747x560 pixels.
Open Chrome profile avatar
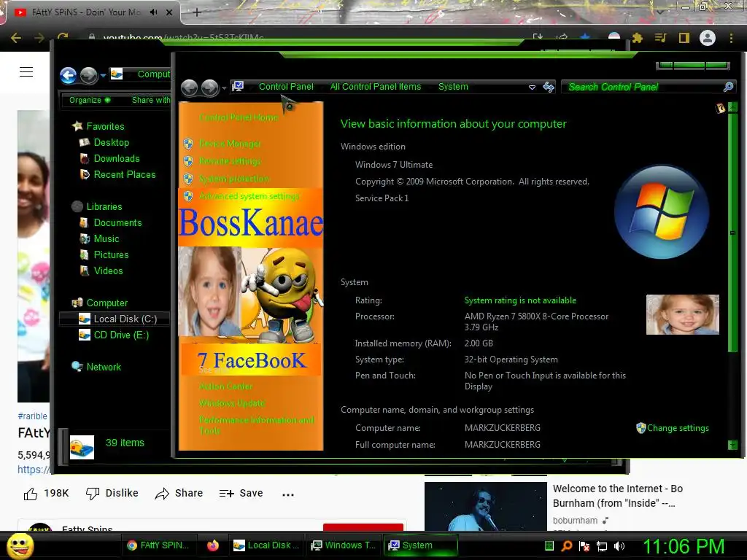pyautogui.click(x=708, y=38)
